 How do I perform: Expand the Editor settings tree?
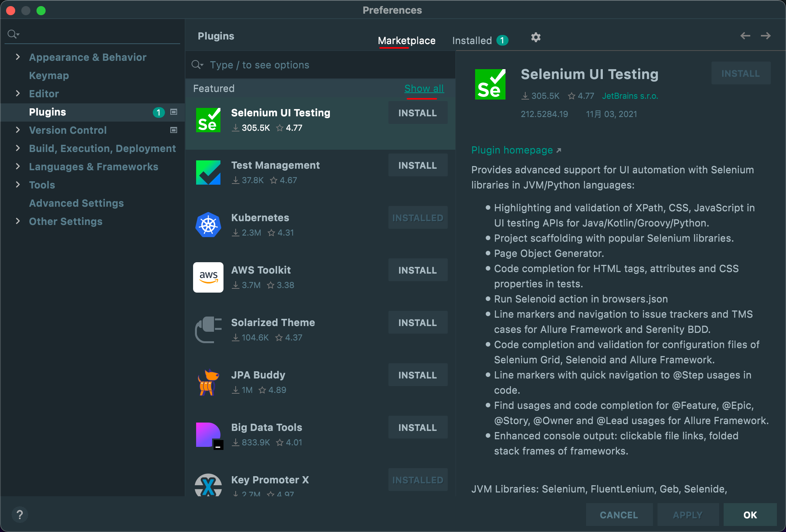point(17,93)
